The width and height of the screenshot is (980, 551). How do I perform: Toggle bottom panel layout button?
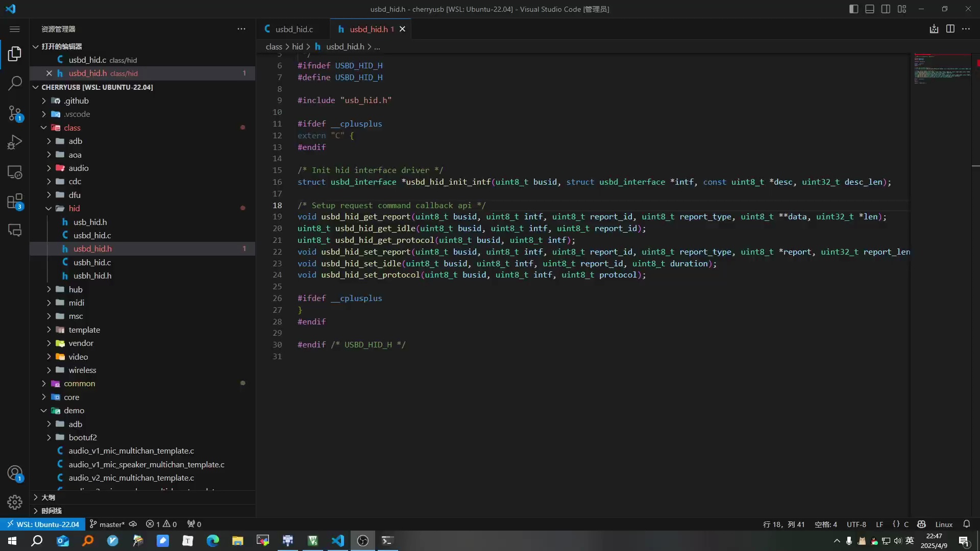(x=870, y=9)
